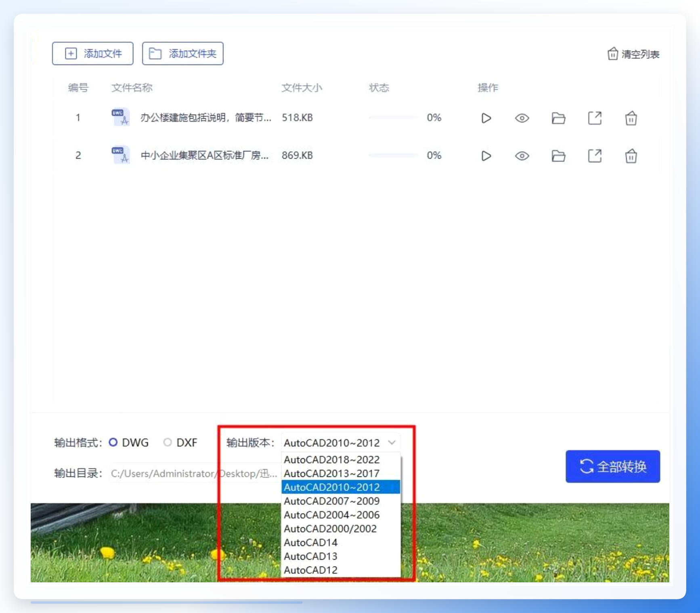Select file name 中小企业集聚区A区标准厂房
The image size is (700, 613).
tap(205, 155)
